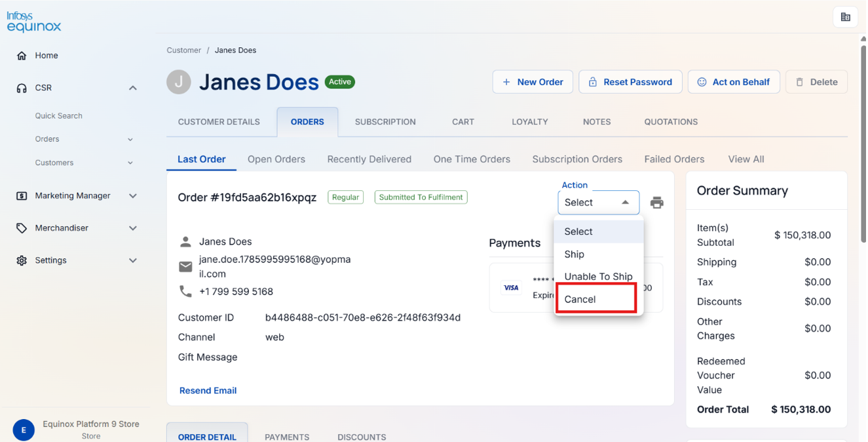Switch to the Subscription tab
This screenshot has width=868, height=442.
click(385, 122)
